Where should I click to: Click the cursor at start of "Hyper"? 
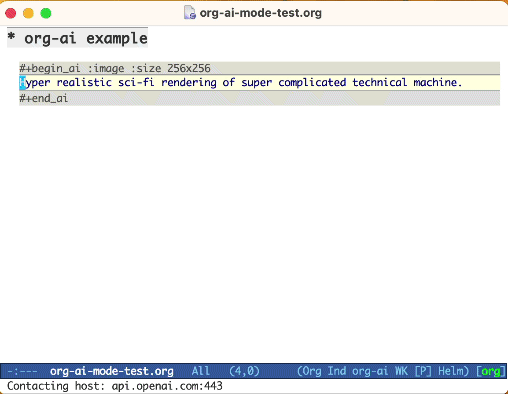pos(22,82)
